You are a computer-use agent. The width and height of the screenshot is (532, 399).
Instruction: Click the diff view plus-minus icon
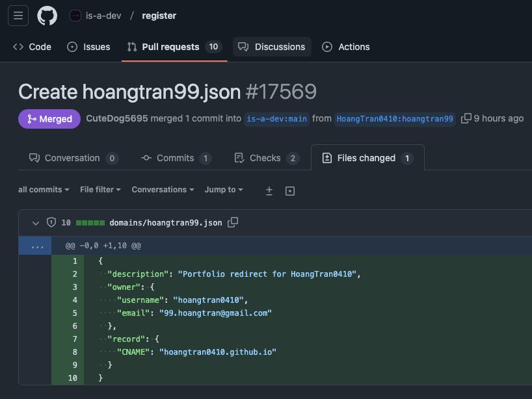coord(269,191)
